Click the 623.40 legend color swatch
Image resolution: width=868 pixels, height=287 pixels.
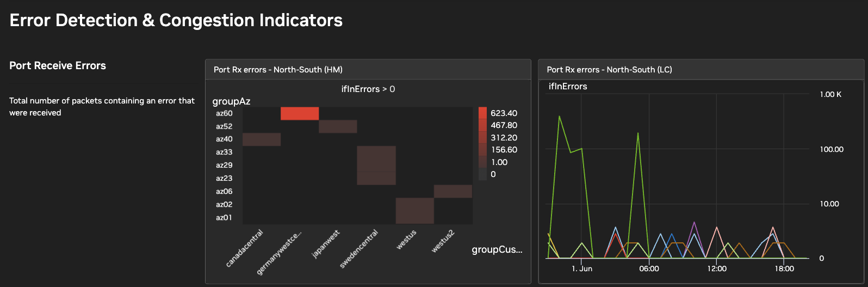[x=483, y=113]
